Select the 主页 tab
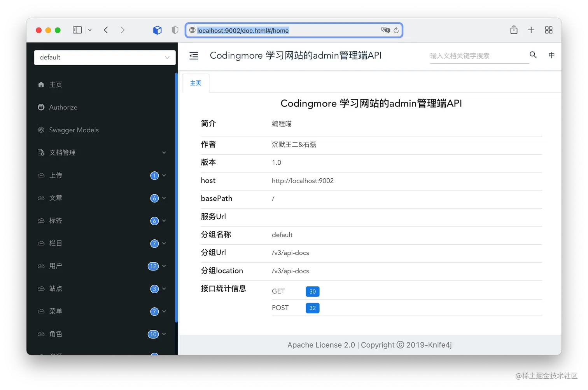The height and width of the screenshot is (390, 588). (x=196, y=83)
